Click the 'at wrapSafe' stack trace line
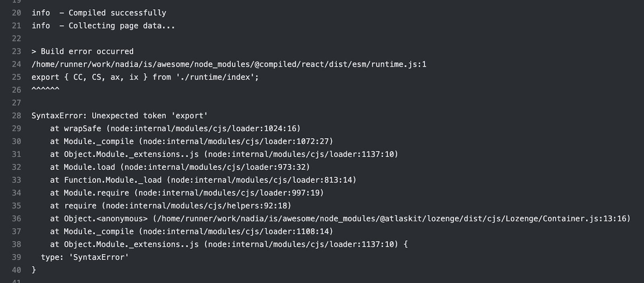The width and height of the screenshot is (644, 283). [x=175, y=129]
